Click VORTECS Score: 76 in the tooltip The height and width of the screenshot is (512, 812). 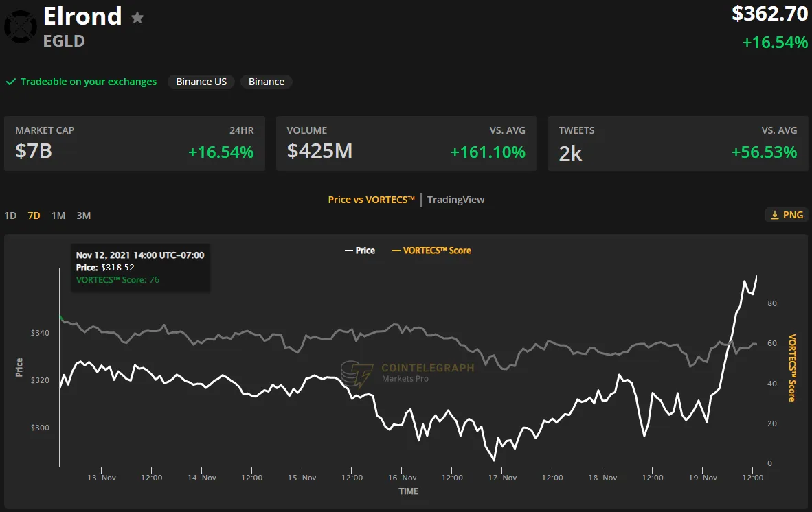click(117, 280)
